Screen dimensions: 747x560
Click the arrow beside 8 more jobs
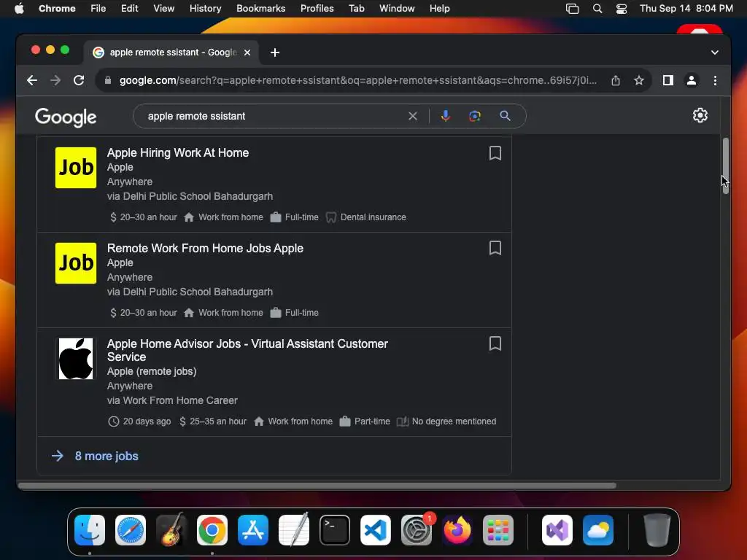click(x=58, y=456)
